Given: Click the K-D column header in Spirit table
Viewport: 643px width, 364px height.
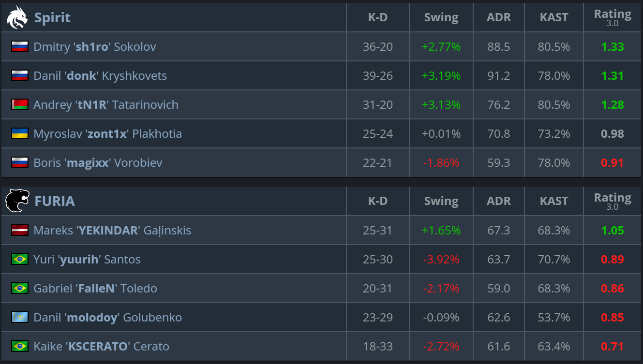Looking at the screenshot, I should click(378, 17).
